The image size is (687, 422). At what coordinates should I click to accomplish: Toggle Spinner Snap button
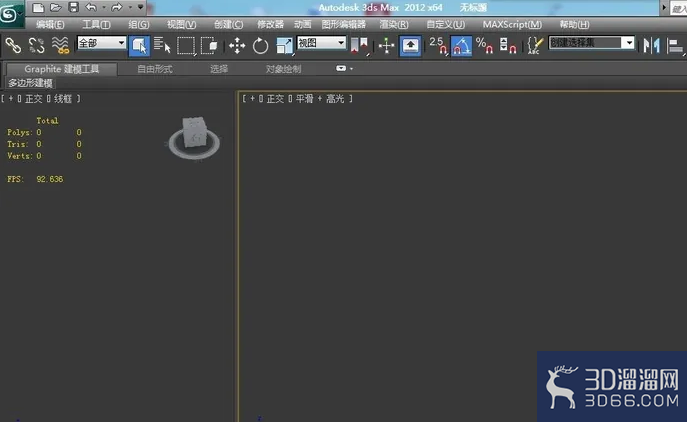pos(508,46)
